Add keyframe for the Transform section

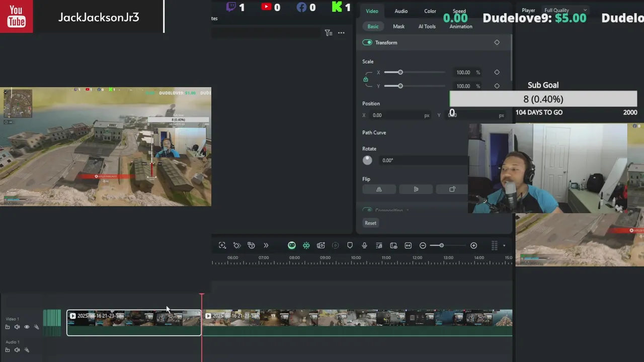pyautogui.click(x=497, y=42)
